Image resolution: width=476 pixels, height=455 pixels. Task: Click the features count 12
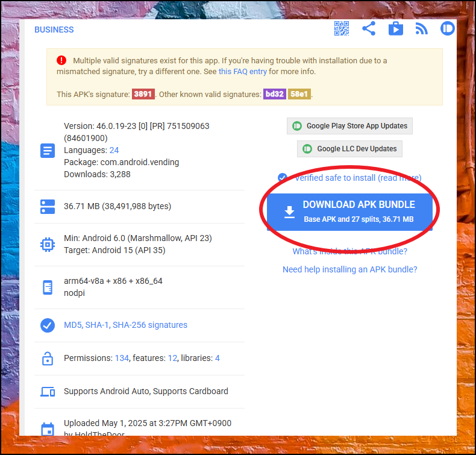tap(173, 358)
